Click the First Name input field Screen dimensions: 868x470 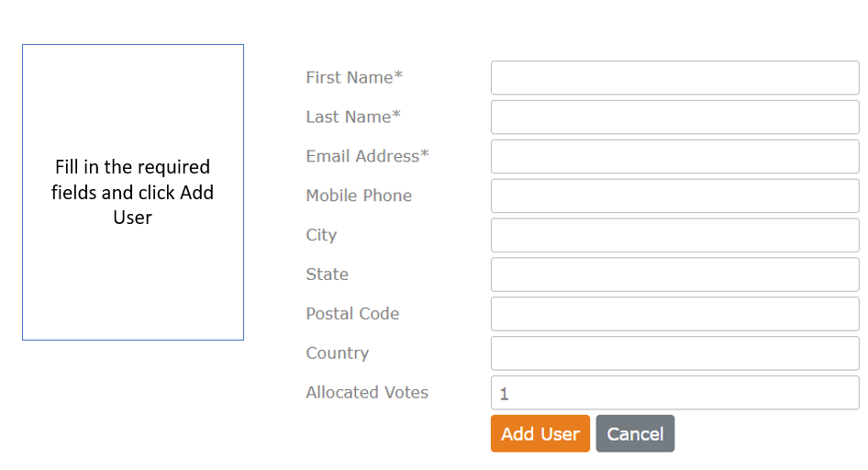[674, 78]
